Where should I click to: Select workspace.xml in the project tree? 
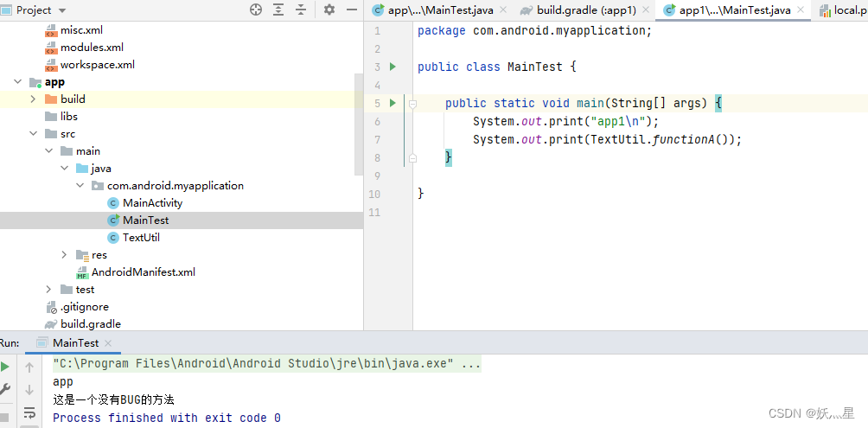coord(98,64)
